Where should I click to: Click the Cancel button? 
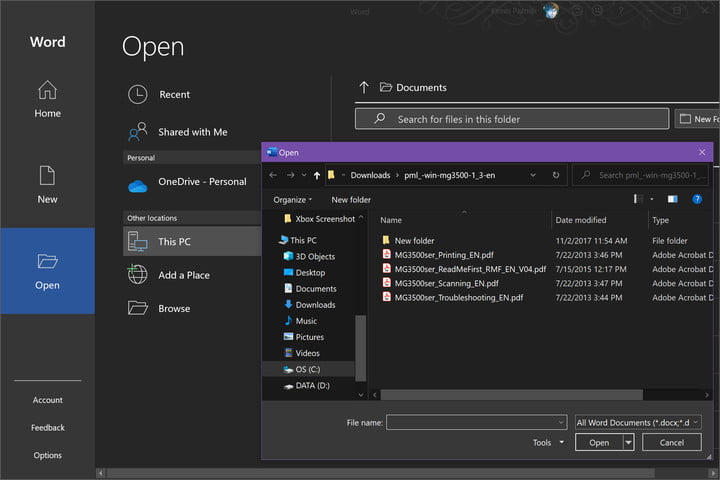coord(672,442)
